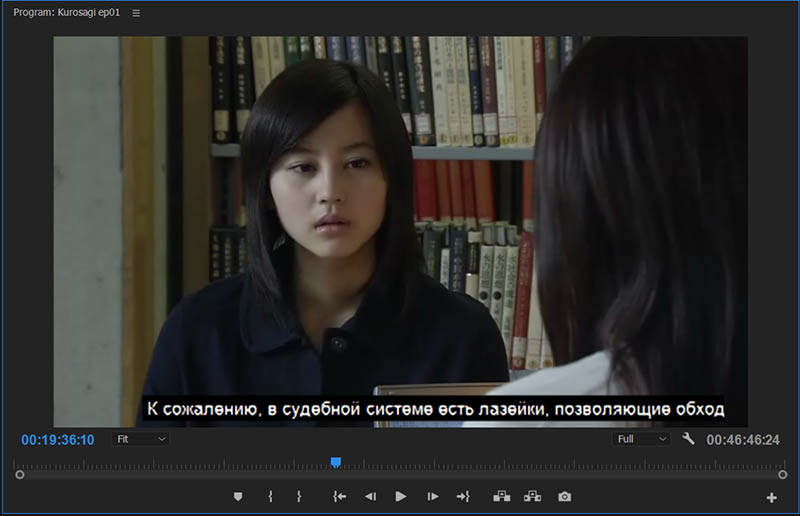Image resolution: width=800 pixels, height=516 pixels.
Task: Click the Add Marker button
Action: pos(238,497)
